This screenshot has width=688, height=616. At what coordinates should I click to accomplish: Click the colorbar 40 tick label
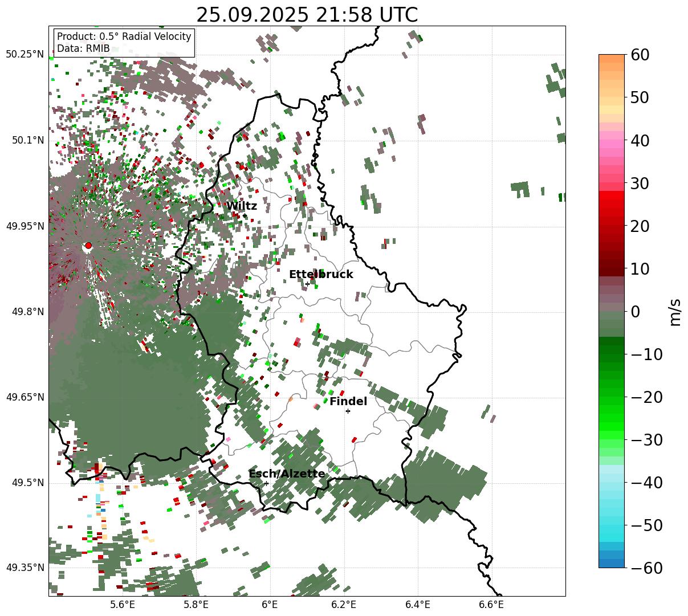(640, 140)
